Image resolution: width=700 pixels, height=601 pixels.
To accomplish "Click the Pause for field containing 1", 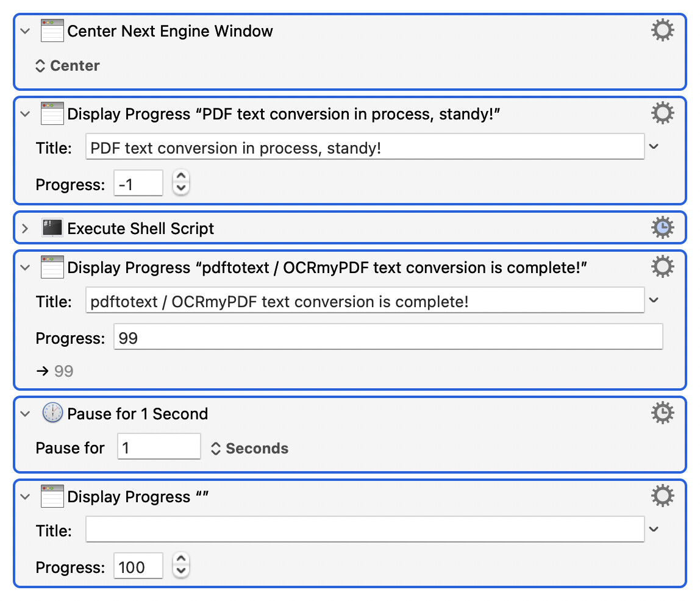I will click(x=159, y=448).
